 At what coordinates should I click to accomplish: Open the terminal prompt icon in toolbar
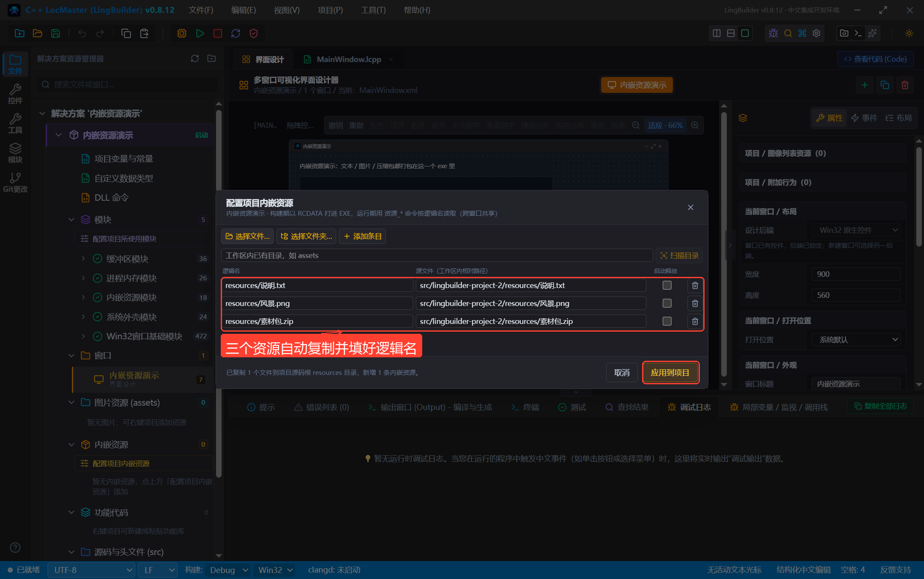[858, 33]
